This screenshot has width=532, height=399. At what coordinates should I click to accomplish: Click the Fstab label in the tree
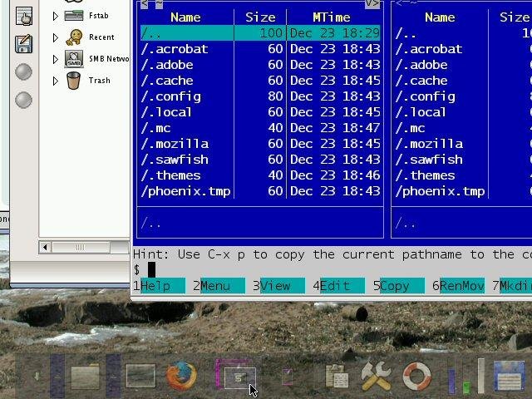pos(99,15)
